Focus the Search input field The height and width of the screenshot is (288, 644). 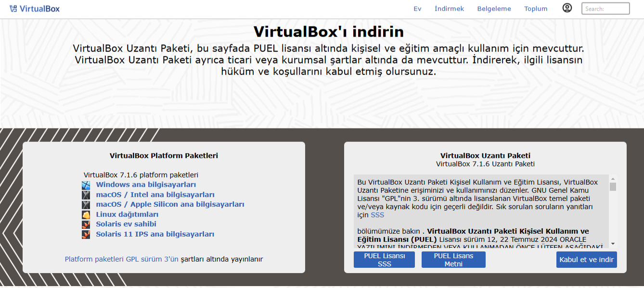605,9
